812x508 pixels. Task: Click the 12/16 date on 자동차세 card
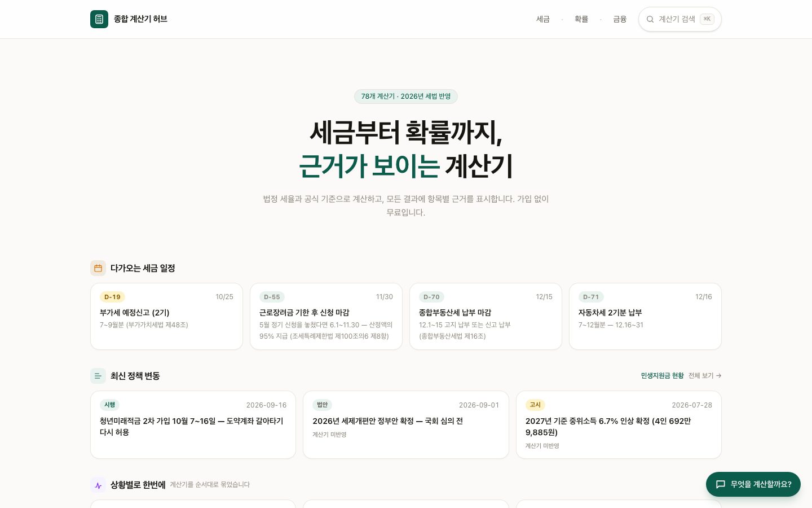[x=704, y=297]
